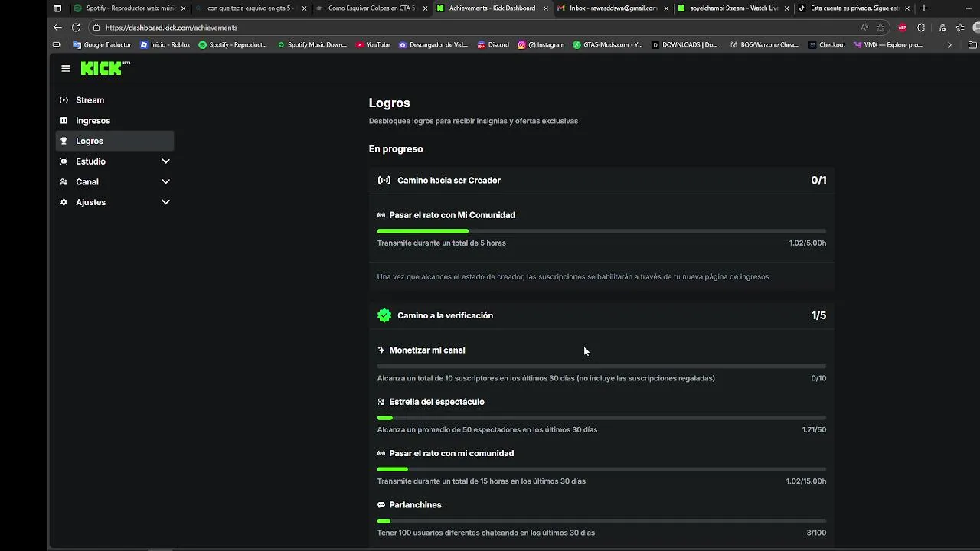Image resolution: width=980 pixels, height=551 pixels.
Task: Open the Stream sidebar section
Action: [115, 100]
